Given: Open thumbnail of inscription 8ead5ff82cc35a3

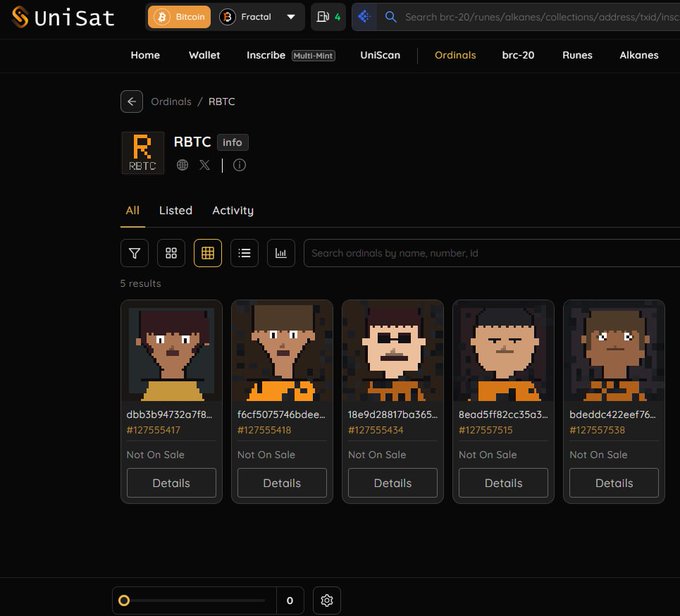Looking at the screenshot, I should coord(503,352).
